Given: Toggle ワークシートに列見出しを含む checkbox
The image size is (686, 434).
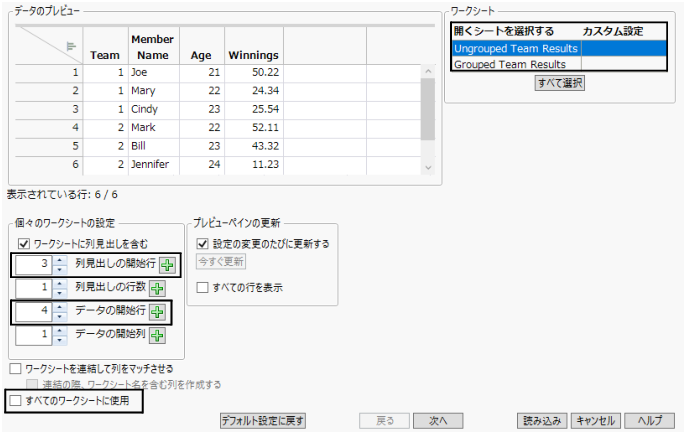Looking at the screenshot, I should pos(24,244).
